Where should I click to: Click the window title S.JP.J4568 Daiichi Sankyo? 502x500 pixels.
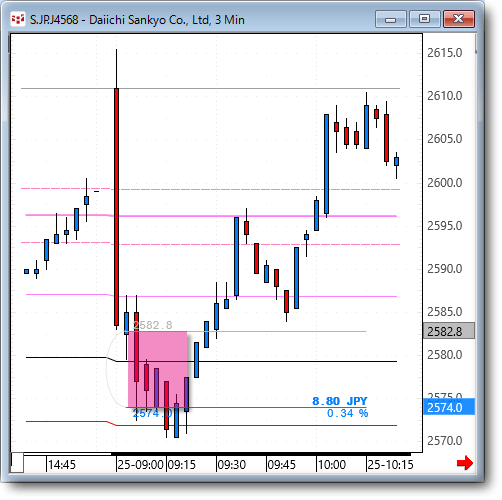point(137,20)
